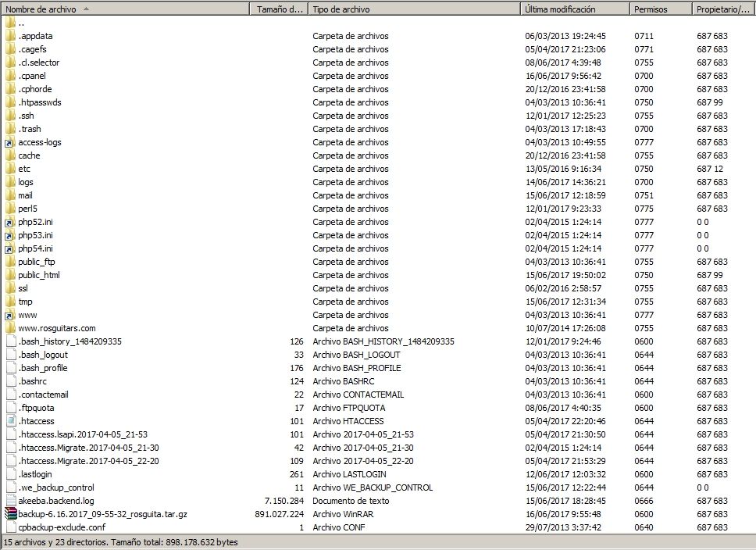The width and height of the screenshot is (756, 550).
Task: Click the cpbackup-exclude.conf file icon
Action: [11, 527]
